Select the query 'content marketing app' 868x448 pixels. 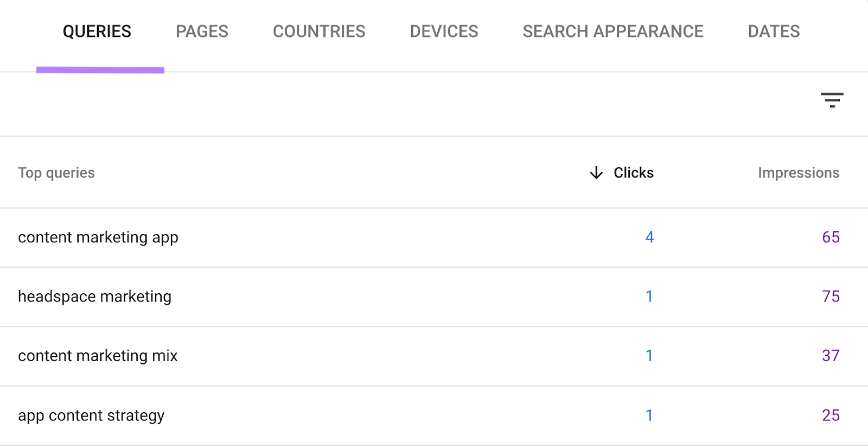point(98,237)
